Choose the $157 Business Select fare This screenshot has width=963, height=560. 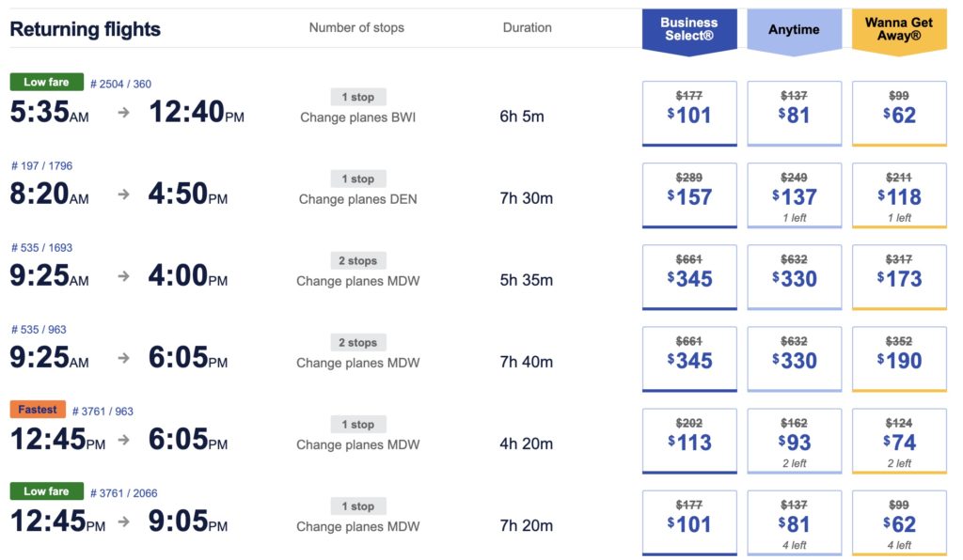point(689,195)
